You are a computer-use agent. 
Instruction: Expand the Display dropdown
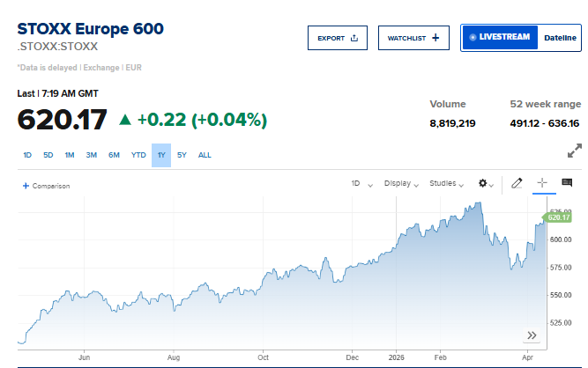402,183
